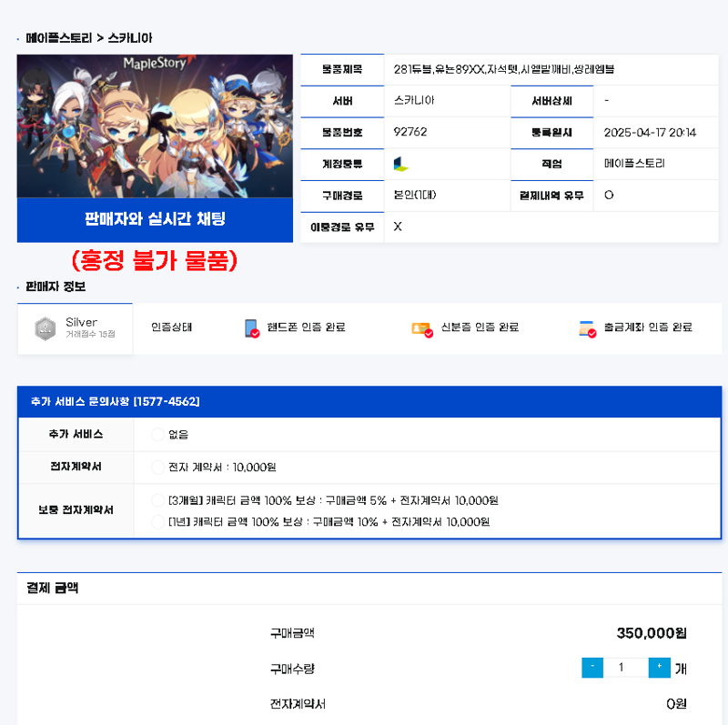Viewport: 728px width, 725px height.
Task: Choose the 3개월 100% 보상 insurance option
Action: [157, 500]
